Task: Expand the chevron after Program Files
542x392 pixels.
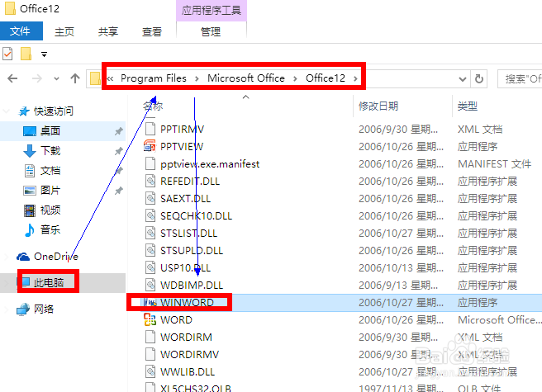Action: point(197,79)
